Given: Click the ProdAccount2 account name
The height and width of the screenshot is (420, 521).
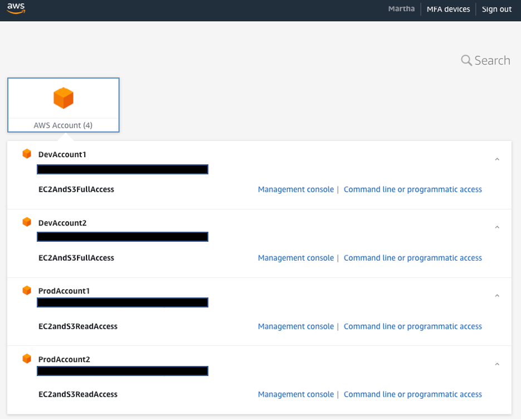Looking at the screenshot, I should (64, 359).
